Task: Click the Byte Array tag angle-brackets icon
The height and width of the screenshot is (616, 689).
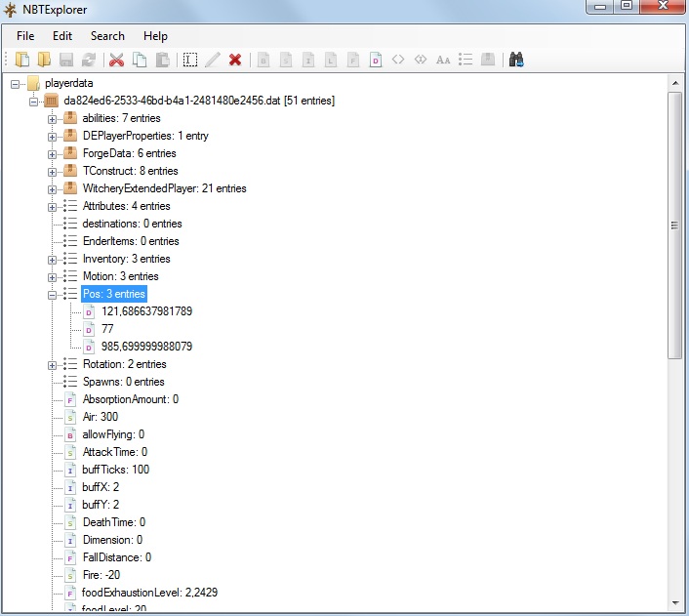Action: pos(398,59)
